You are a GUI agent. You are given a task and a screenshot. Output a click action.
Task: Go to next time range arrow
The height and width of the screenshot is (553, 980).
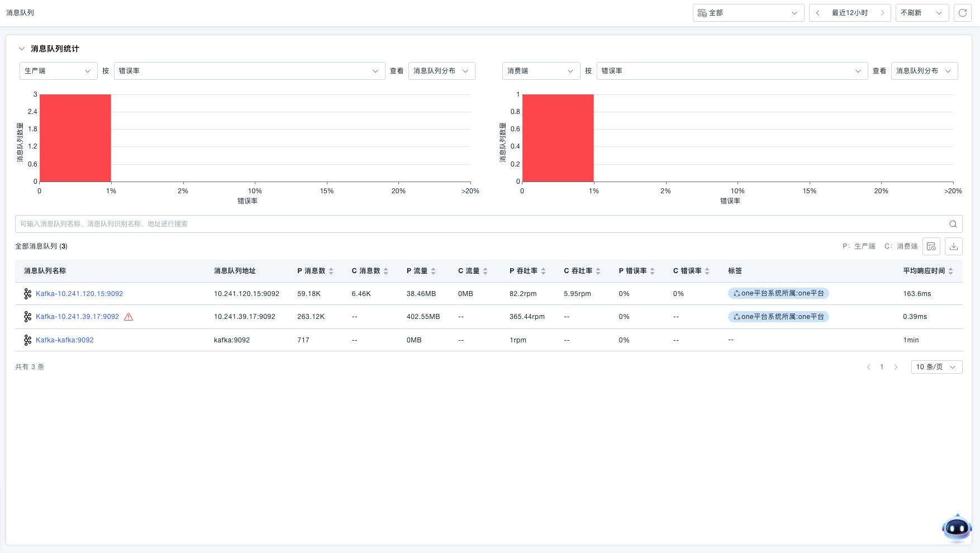pyautogui.click(x=882, y=13)
